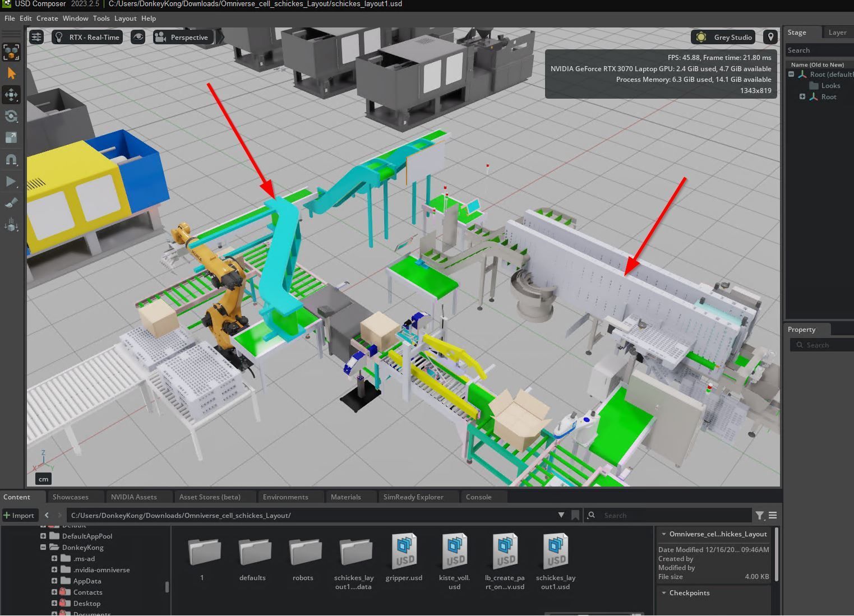The image size is (854, 616).
Task: Switch to the SimReady Explorer tab
Action: pyautogui.click(x=419, y=497)
